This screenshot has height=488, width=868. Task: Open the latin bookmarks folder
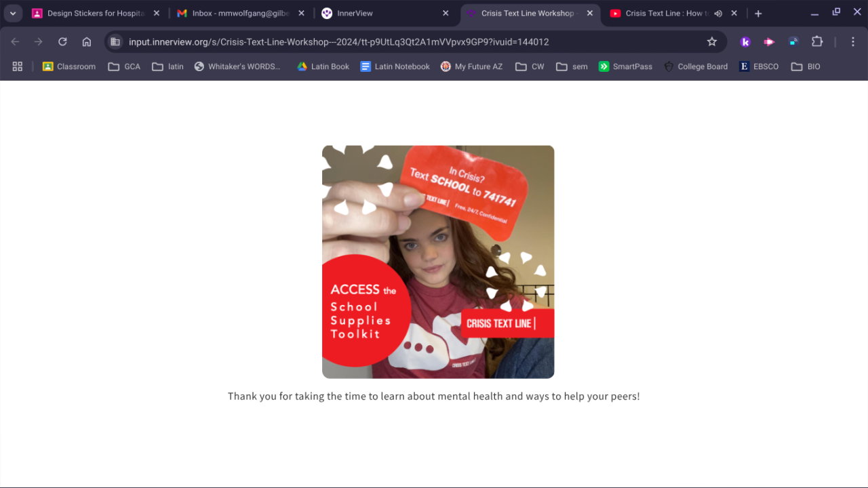coord(167,66)
